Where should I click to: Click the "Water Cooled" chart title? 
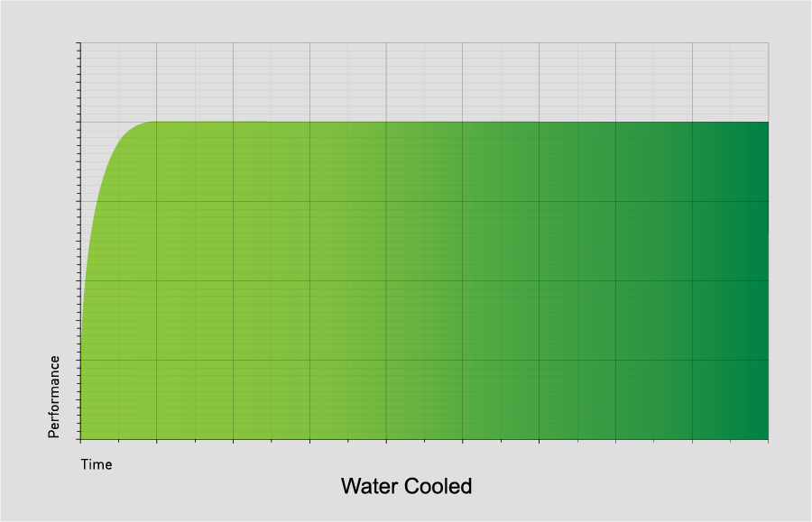(x=406, y=486)
